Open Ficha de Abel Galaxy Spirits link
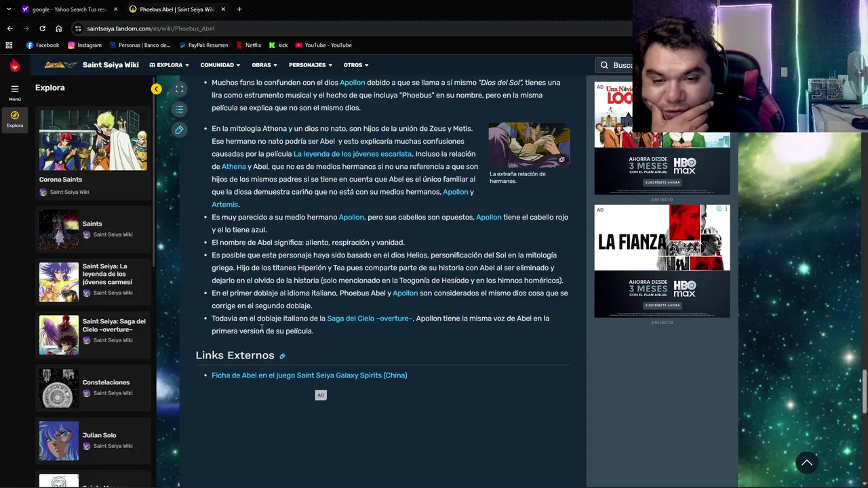Screen dimensions: 868x488 pyautogui.click(x=309, y=375)
